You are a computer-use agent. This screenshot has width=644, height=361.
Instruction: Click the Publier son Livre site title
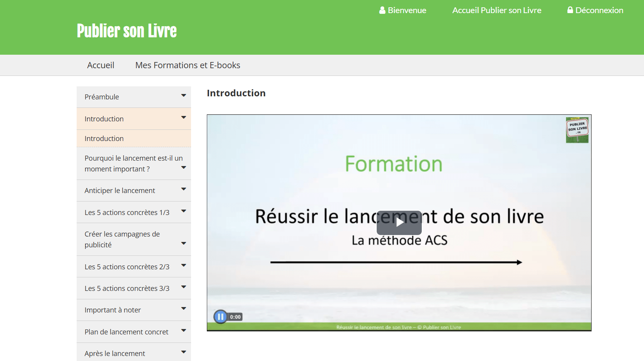pyautogui.click(x=127, y=31)
